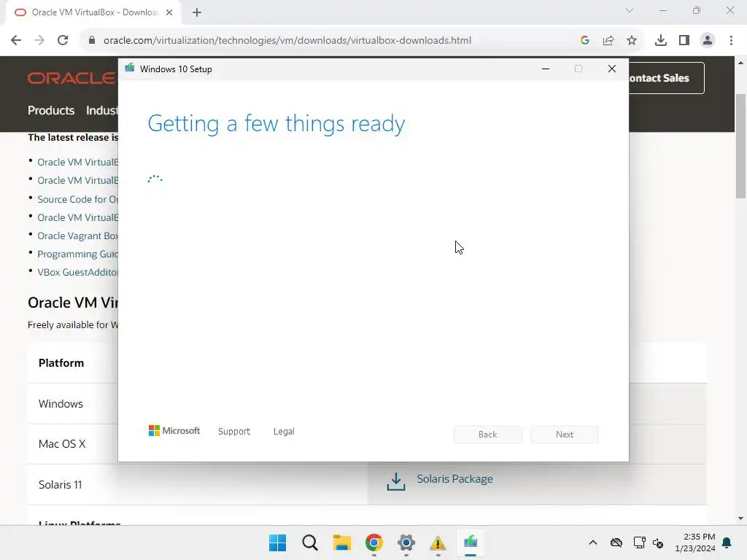The width and height of the screenshot is (747, 560).
Task: View site info padlock icon
Action: tap(92, 41)
